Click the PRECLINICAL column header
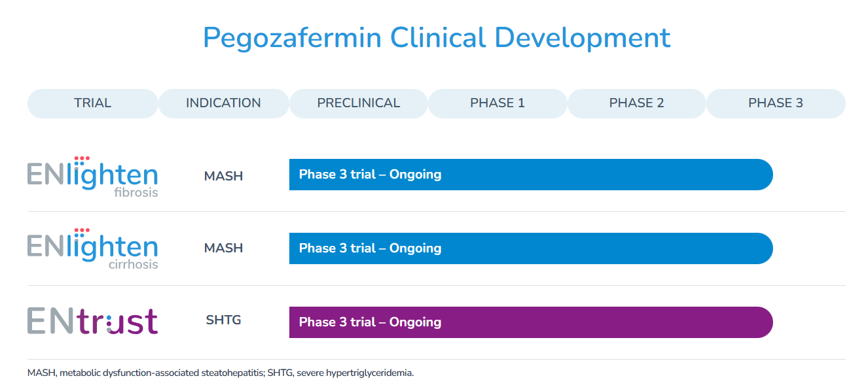 tap(358, 103)
